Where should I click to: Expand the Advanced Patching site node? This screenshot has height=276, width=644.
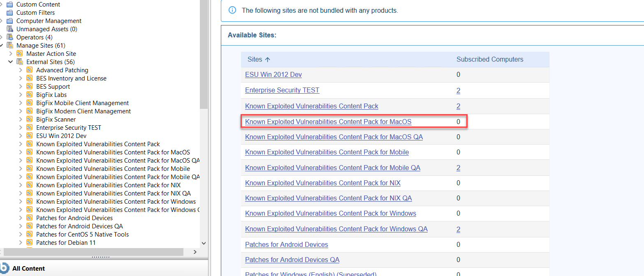click(x=21, y=70)
